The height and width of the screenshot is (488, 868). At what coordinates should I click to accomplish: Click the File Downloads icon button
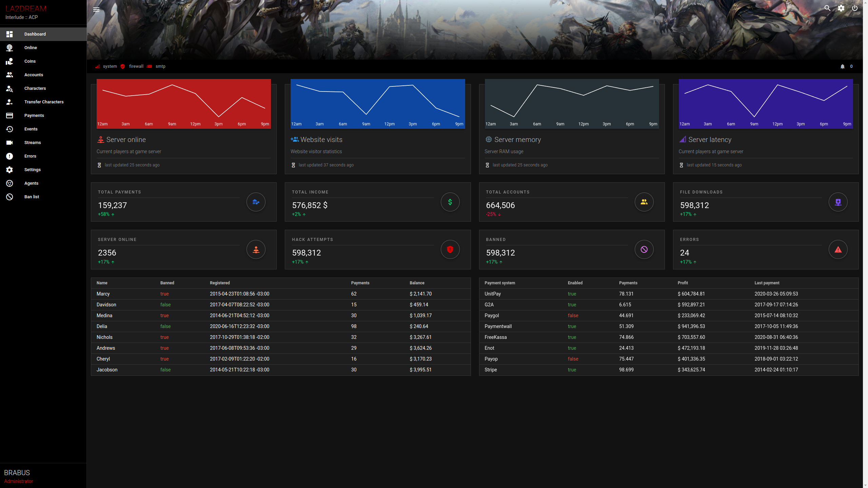(838, 202)
